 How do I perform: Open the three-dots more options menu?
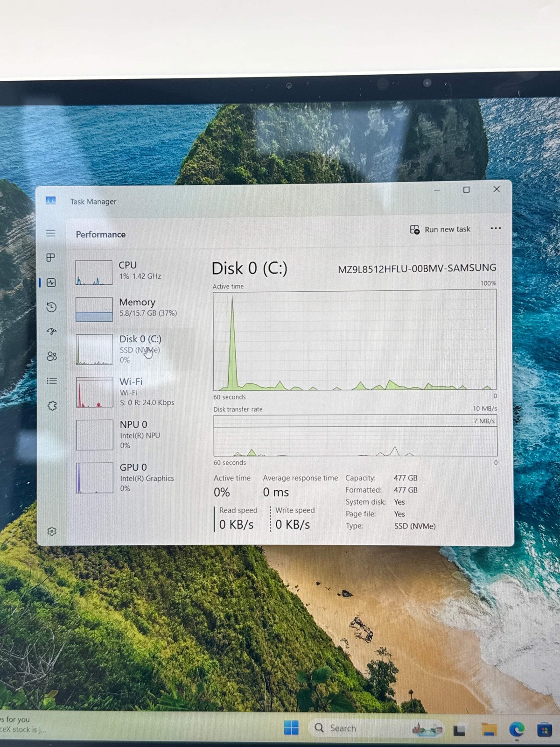(x=496, y=228)
